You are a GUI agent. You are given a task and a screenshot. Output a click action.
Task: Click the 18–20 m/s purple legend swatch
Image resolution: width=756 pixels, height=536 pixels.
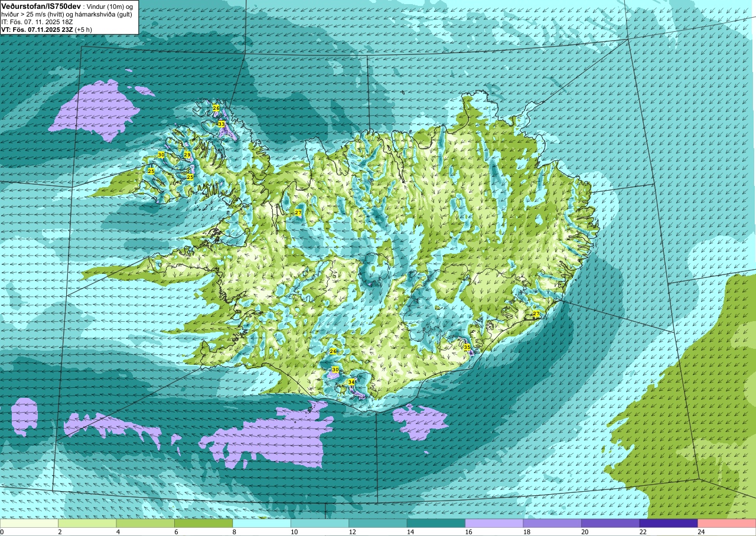tap(552, 524)
